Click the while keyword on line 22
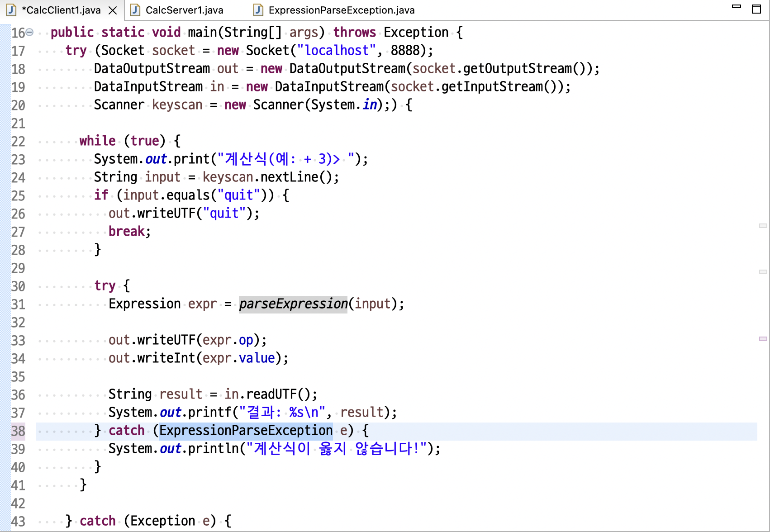The height and width of the screenshot is (532, 770). pos(98,141)
